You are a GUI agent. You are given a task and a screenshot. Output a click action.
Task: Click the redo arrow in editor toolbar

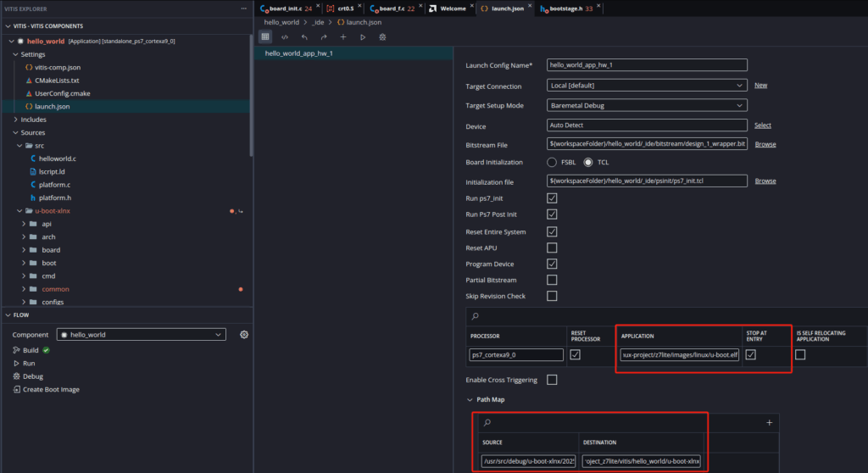point(324,37)
